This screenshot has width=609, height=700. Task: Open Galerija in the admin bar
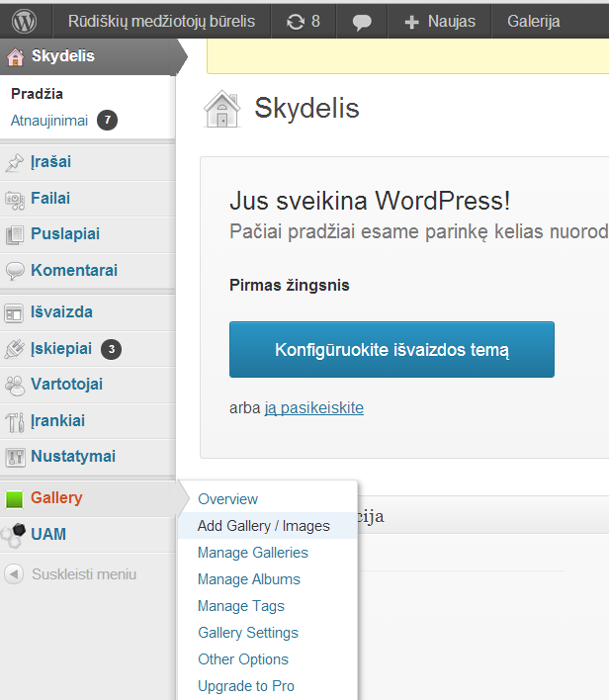tap(534, 21)
